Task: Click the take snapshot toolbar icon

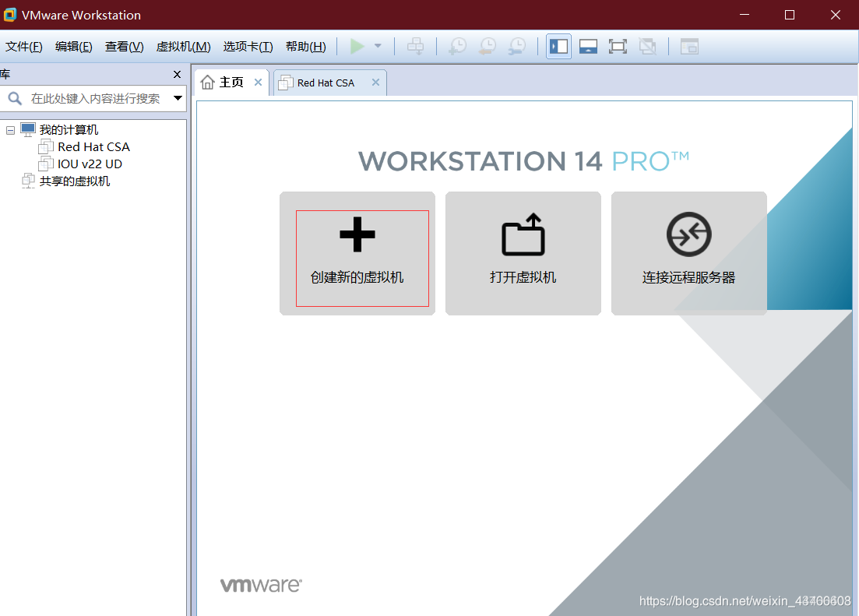Action: (x=457, y=47)
